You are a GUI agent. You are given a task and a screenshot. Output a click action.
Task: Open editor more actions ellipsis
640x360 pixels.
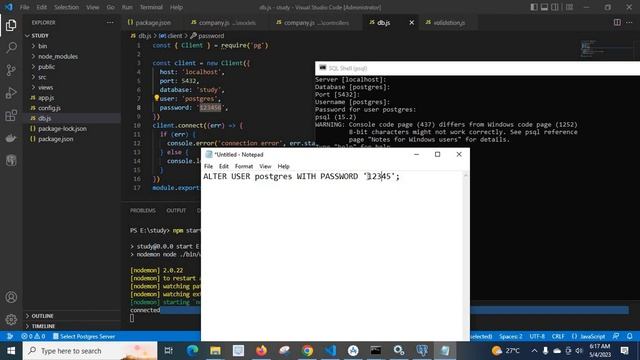(x=629, y=22)
